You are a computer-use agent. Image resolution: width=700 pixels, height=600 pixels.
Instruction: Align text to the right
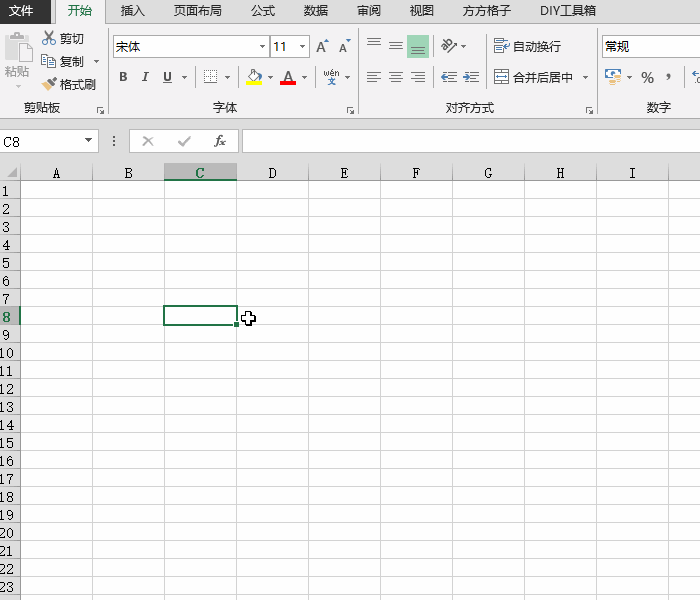click(418, 77)
